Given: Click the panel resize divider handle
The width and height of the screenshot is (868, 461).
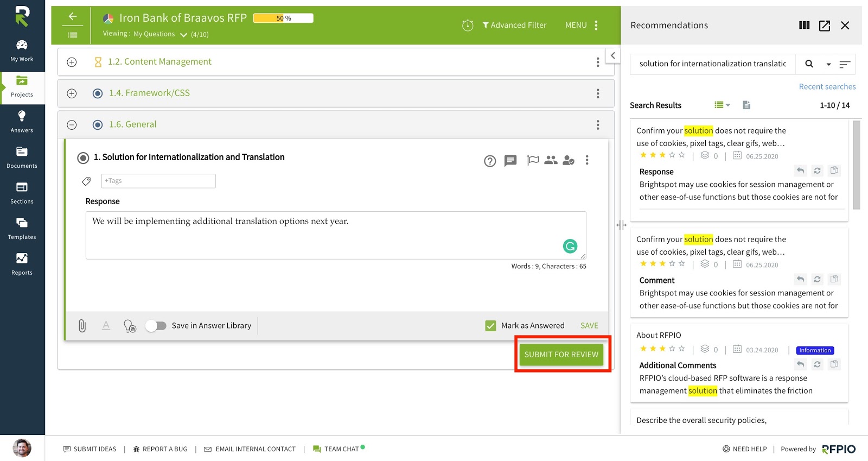Looking at the screenshot, I should click(621, 225).
